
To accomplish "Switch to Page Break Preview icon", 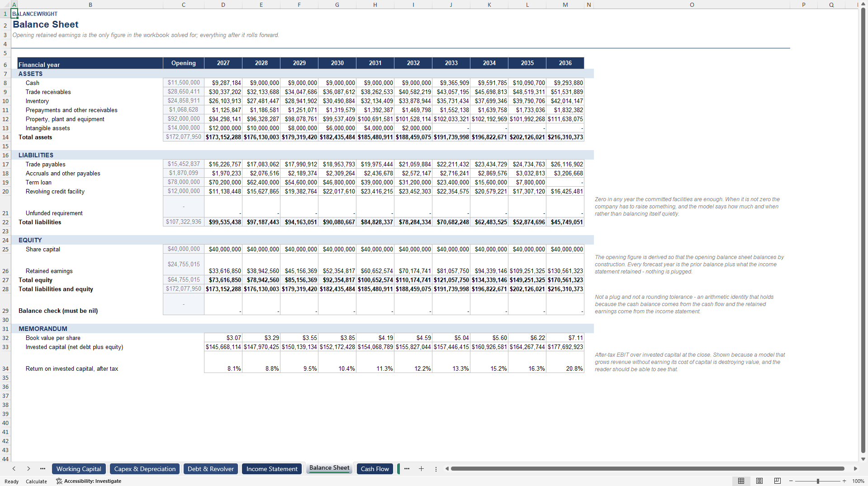I will pyautogui.click(x=778, y=481).
